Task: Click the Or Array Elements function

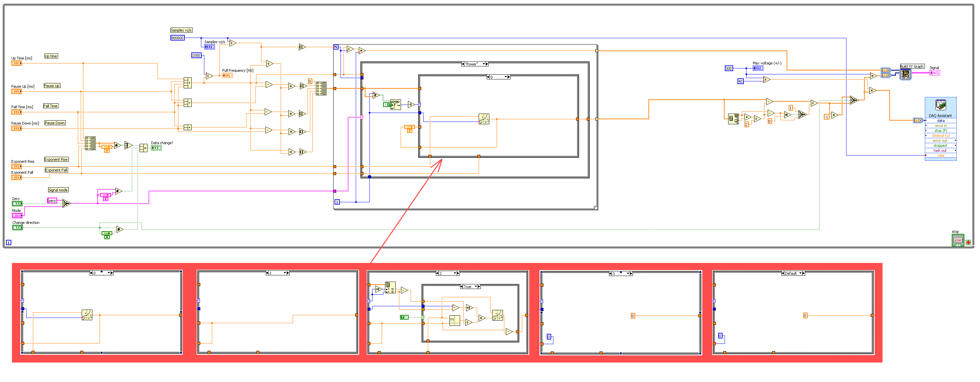Action: (x=129, y=145)
